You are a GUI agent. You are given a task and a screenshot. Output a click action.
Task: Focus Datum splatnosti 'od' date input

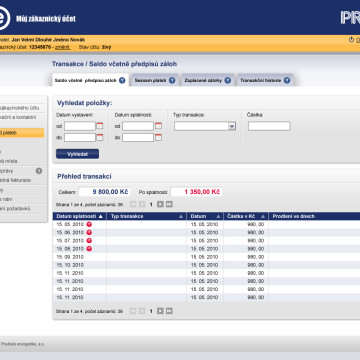138,126
